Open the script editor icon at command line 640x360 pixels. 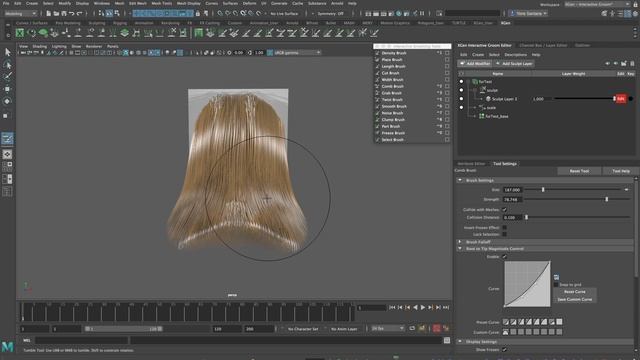tap(447, 340)
